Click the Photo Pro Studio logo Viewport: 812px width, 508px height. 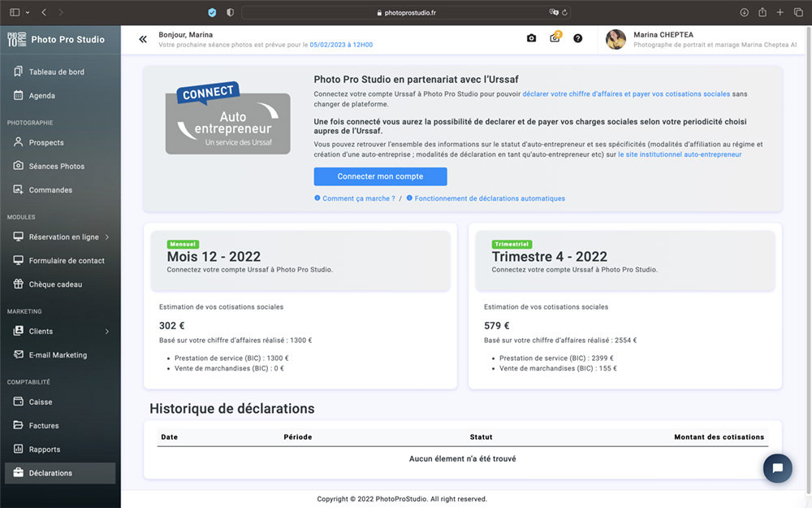point(56,39)
